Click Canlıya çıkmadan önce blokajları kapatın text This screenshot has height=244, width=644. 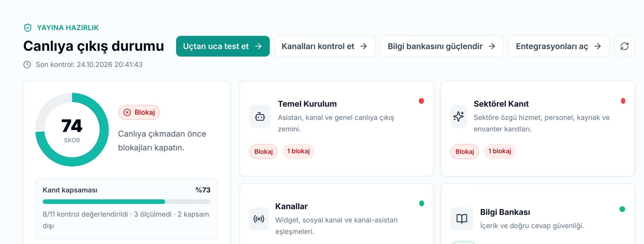pos(162,141)
